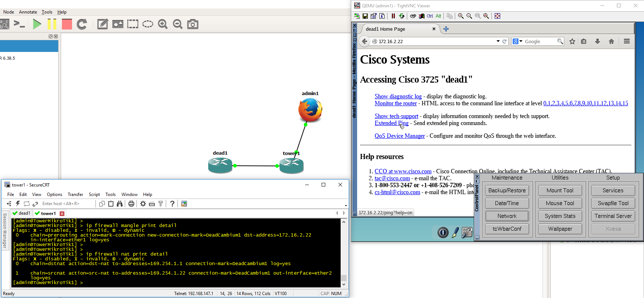
Task: Start all nodes with the green play icon
Action: coord(37,24)
